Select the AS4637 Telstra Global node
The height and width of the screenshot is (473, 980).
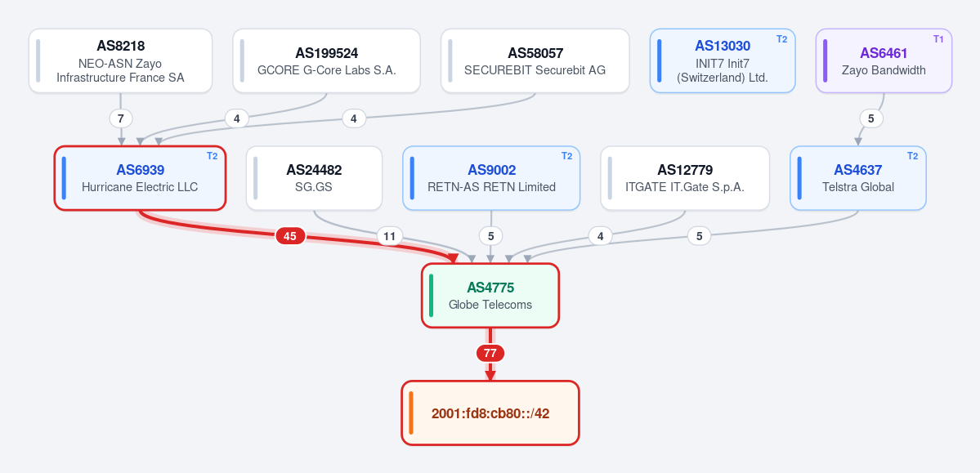(x=858, y=178)
